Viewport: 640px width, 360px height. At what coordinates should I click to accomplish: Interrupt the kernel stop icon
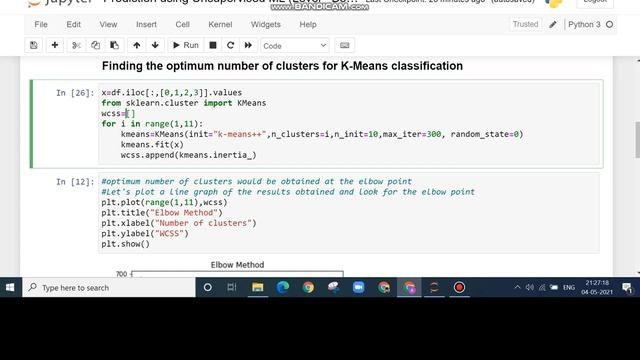coord(213,45)
